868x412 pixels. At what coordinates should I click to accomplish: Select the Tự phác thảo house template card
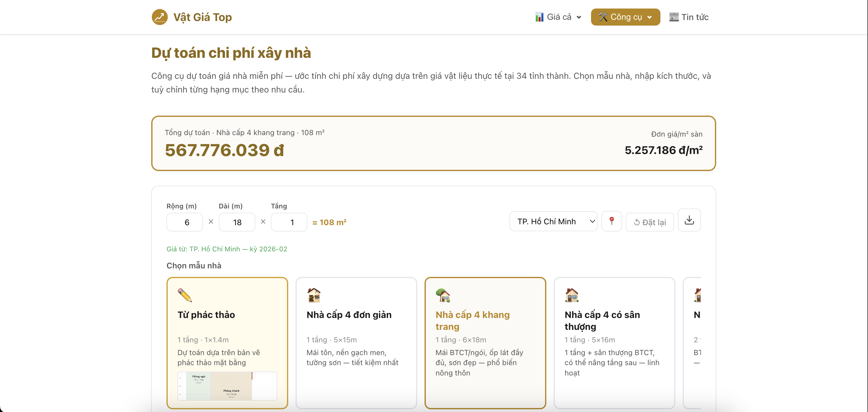tap(227, 343)
